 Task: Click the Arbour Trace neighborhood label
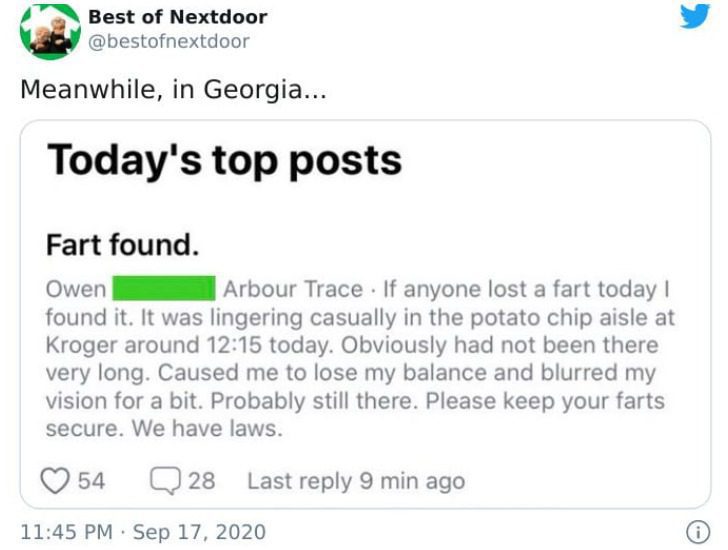[x=293, y=289]
